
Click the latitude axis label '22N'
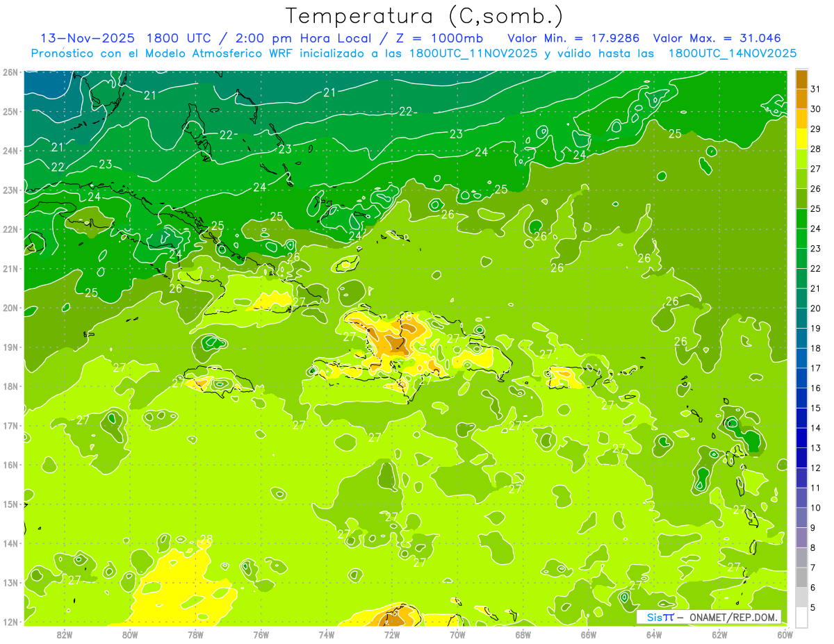(x=10, y=229)
